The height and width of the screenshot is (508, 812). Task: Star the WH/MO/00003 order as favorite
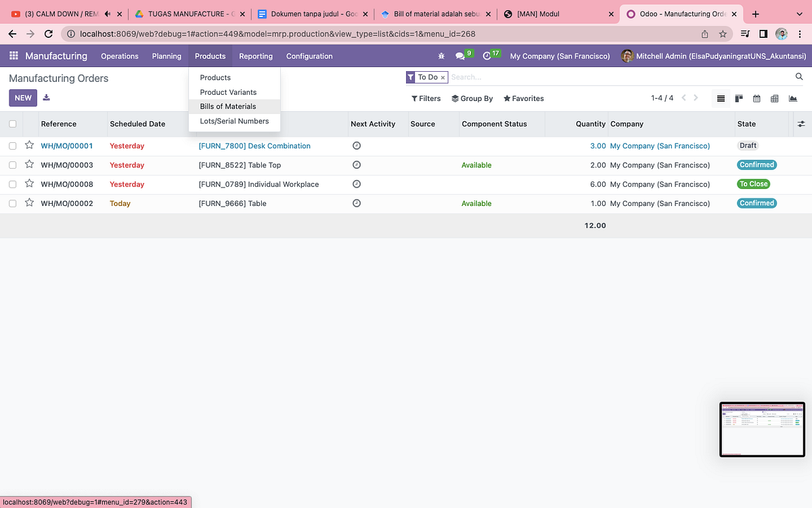[x=29, y=165]
